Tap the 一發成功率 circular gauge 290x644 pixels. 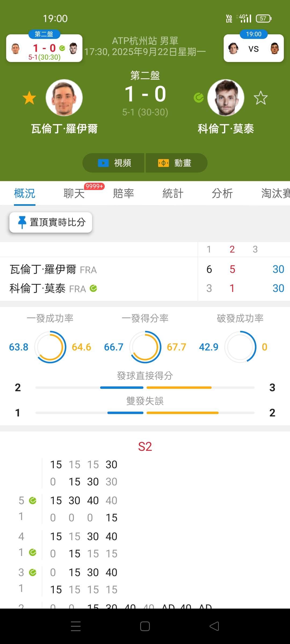click(x=50, y=347)
